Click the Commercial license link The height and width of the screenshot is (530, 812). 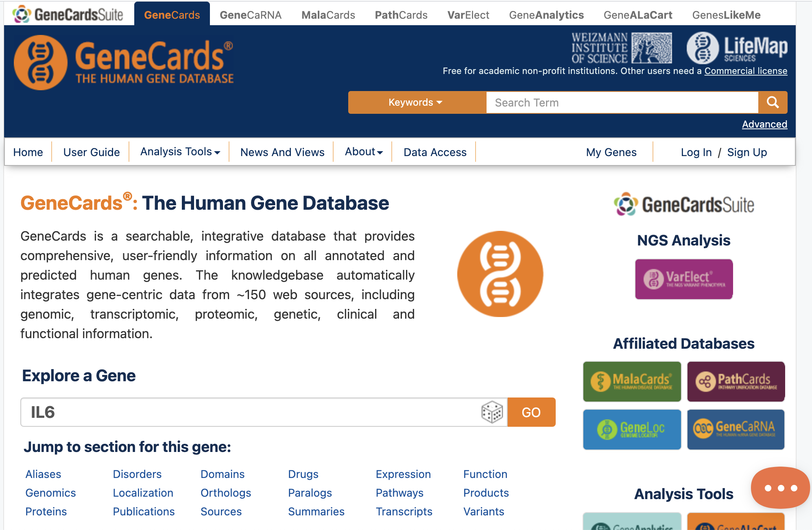(747, 70)
